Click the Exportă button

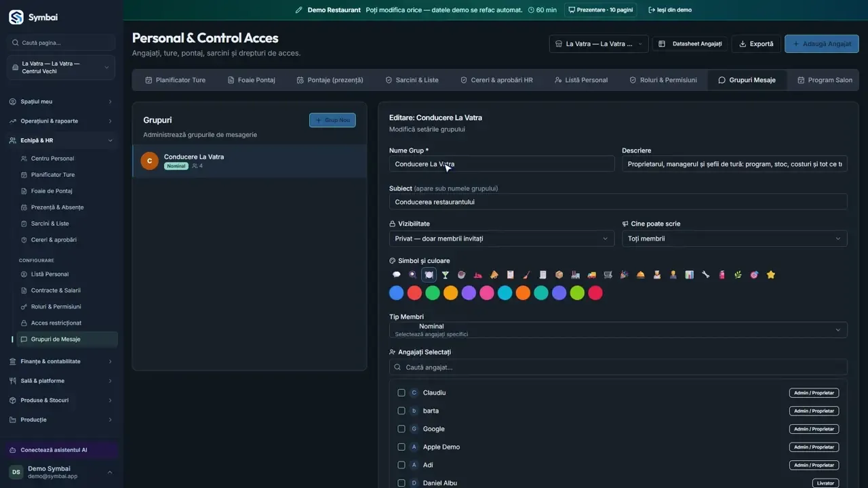coord(756,44)
